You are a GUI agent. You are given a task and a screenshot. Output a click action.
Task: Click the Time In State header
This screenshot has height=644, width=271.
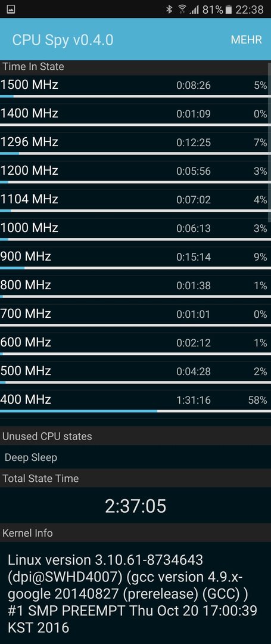point(33,66)
